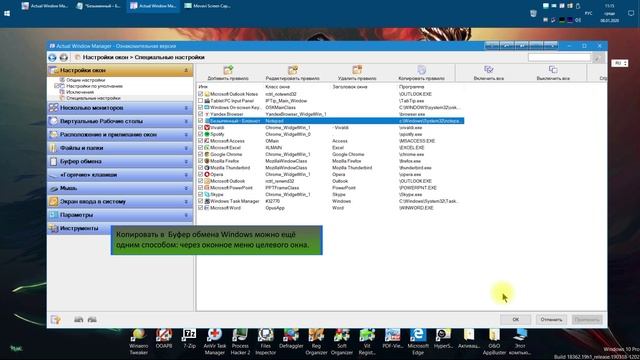The height and width of the screenshot is (360, 640).
Task: Select Специальные настройки in the sidebar
Action: (93, 98)
